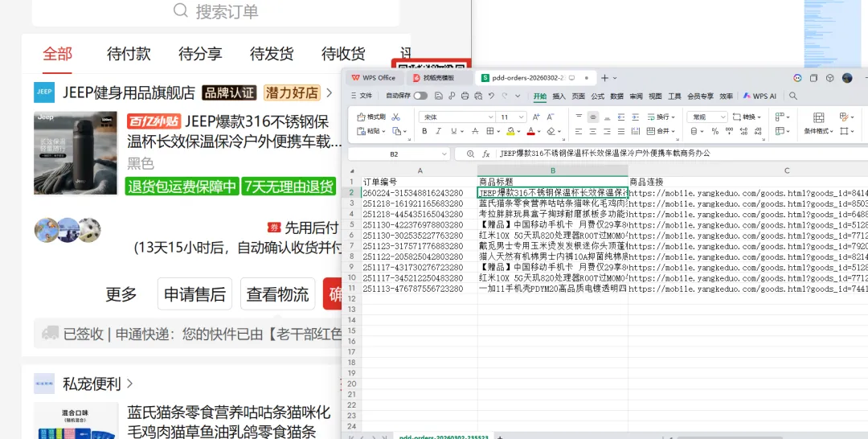Click the fx Insert Function icon

(486, 154)
